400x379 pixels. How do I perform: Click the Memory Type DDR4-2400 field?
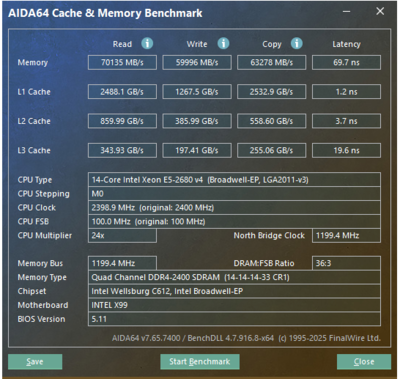tap(234, 277)
